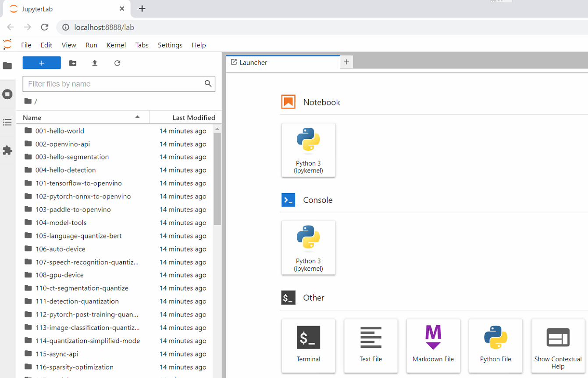Click the New Folder toolbar icon
The height and width of the screenshot is (378, 588).
73,63
